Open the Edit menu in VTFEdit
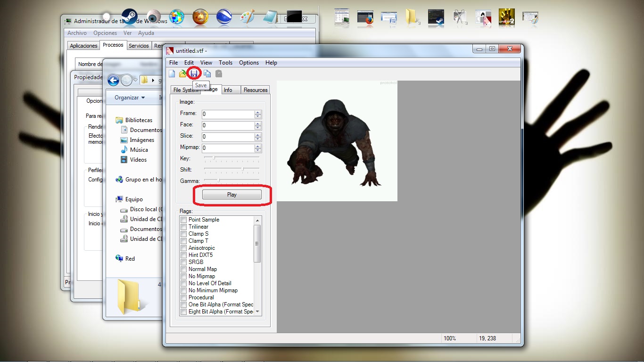 coord(189,63)
